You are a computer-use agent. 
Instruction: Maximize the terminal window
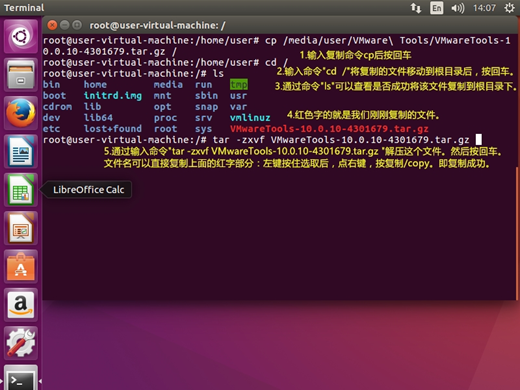(x=77, y=25)
